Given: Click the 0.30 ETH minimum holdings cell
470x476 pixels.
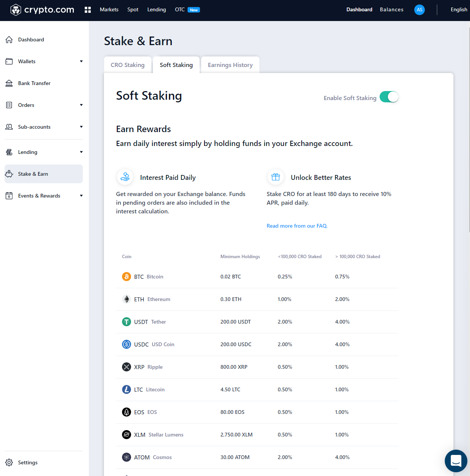Looking at the screenshot, I should pos(231,299).
